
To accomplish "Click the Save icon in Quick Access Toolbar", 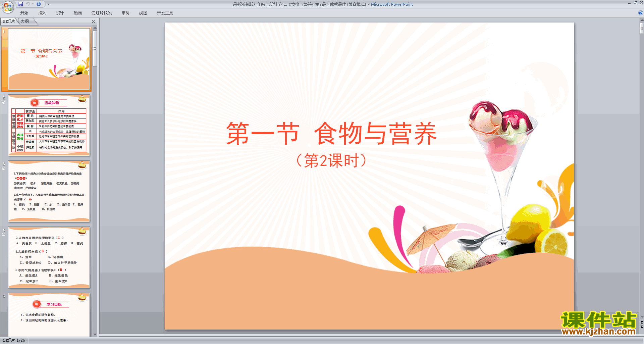I will tap(20, 4).
